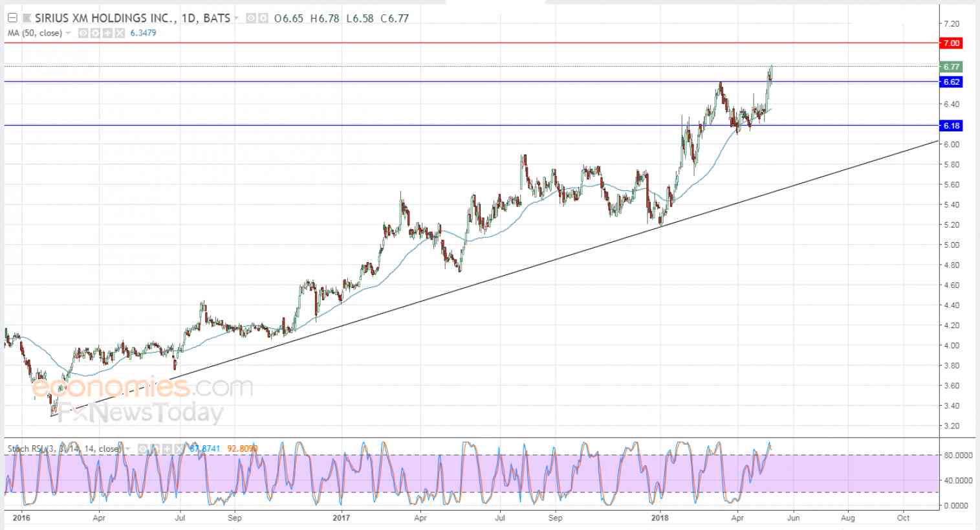Click the orange Stoch RSI value 92.8099

(243, 448)
